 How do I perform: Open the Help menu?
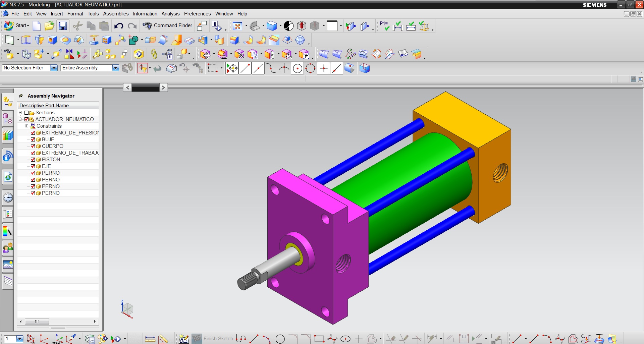[242, 14]
